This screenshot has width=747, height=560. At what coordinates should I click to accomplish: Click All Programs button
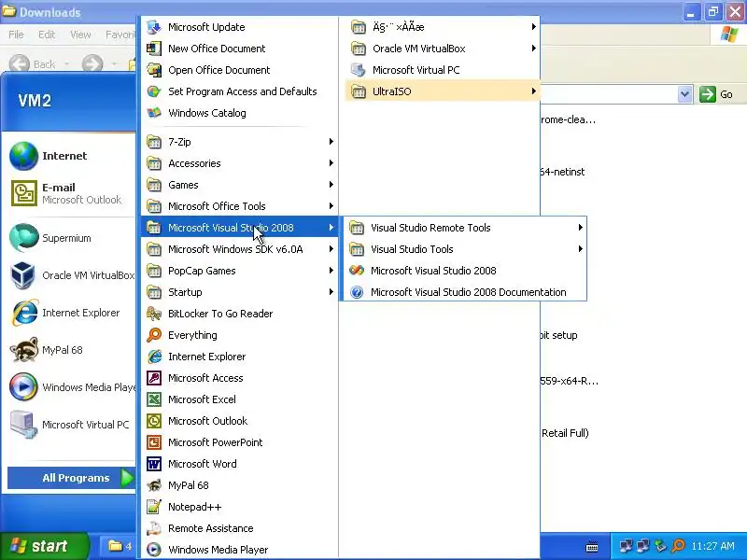coord(72,478)
